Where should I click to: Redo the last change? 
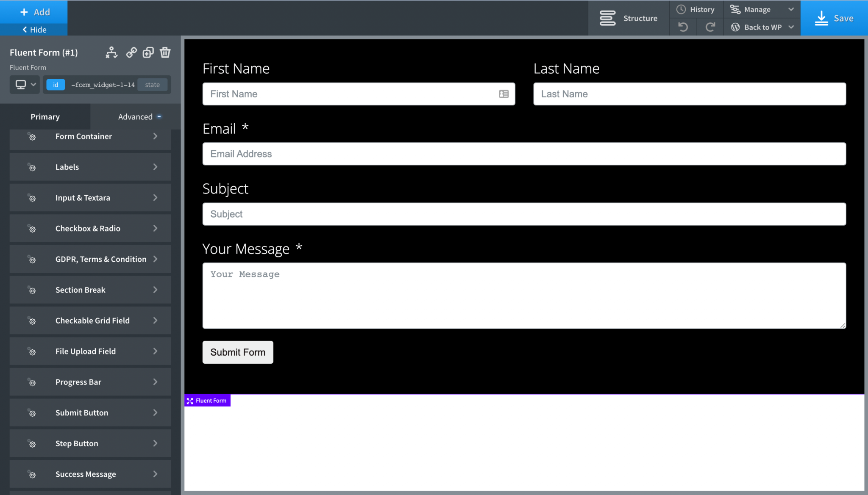coord(710,27)
